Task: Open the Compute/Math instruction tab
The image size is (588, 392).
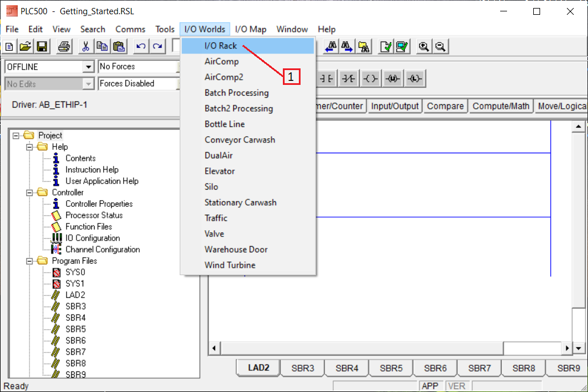Action: (x=501, y=106)
